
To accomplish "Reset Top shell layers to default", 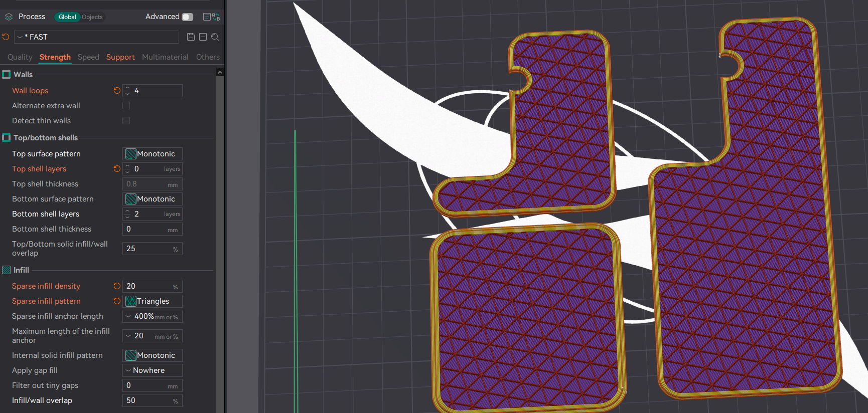I will (x=117, y=169).
